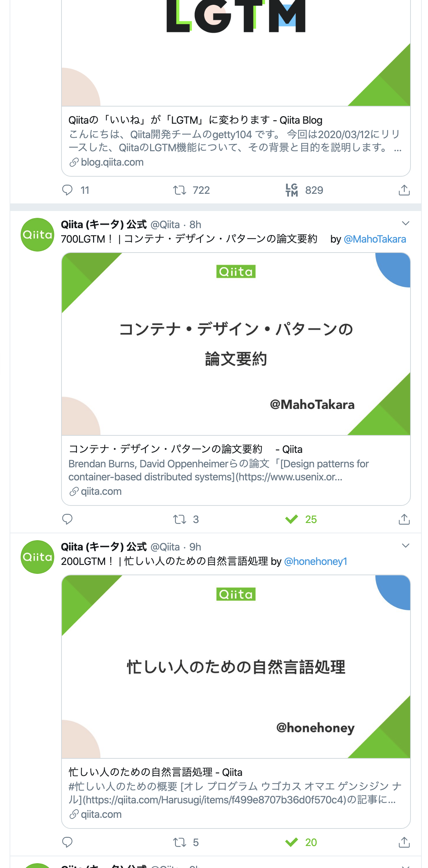
Task: Open the Qiita avatar on 9h tweet
Action: (37, 557)
